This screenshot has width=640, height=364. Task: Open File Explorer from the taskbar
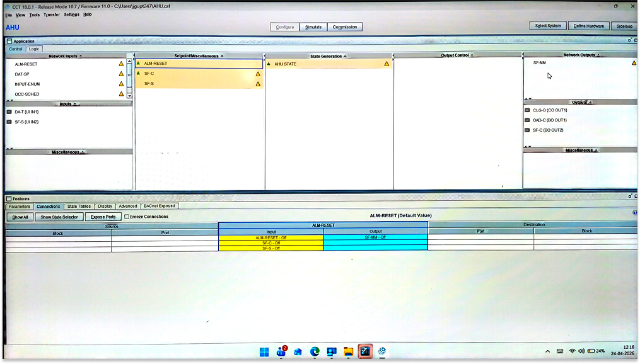(348, 352)
